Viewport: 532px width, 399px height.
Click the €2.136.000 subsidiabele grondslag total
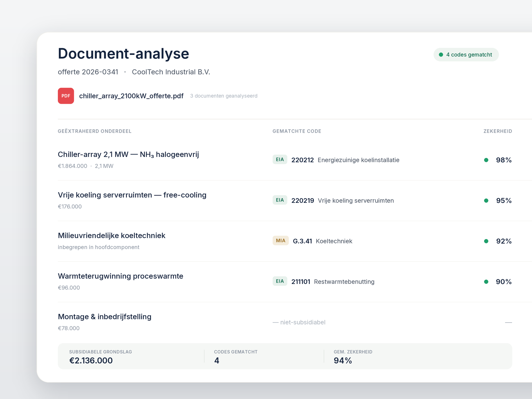(91, 360)
